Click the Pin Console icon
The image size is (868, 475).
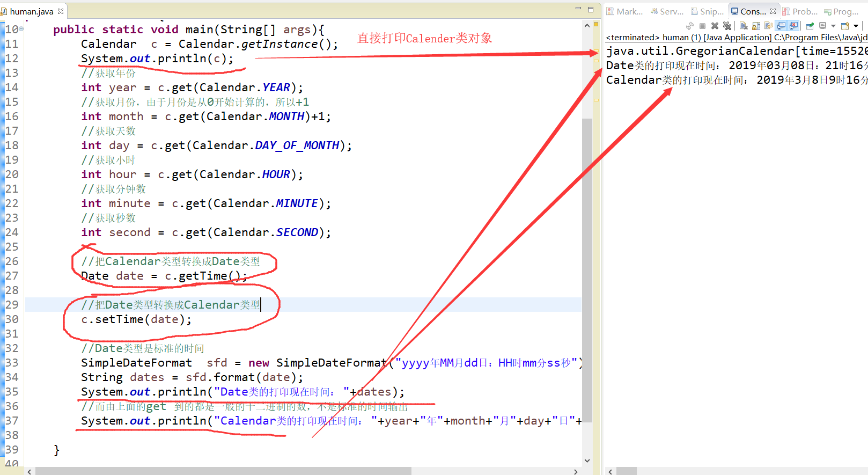point(810,26)
